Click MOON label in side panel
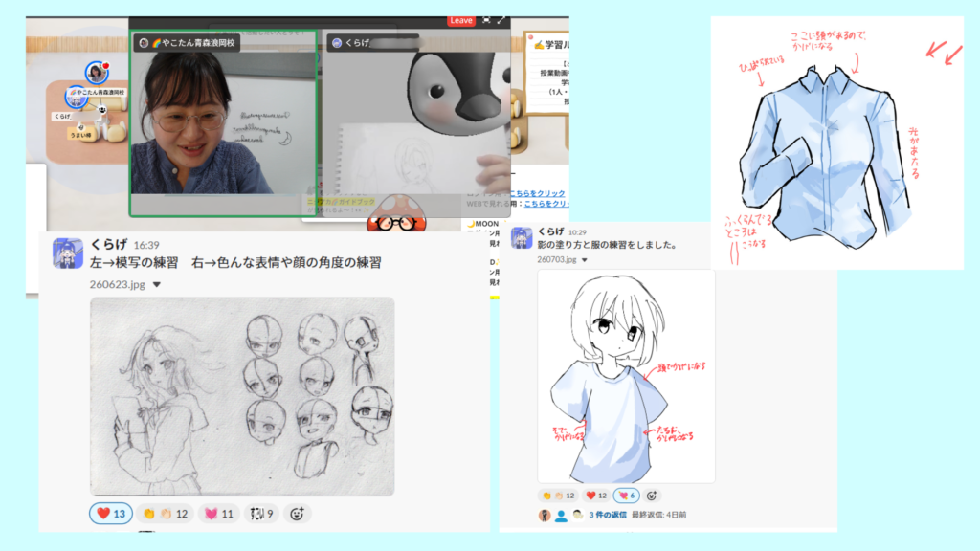Screen dimensions: 980x551 pyautogui.click(x=482, y=224)
